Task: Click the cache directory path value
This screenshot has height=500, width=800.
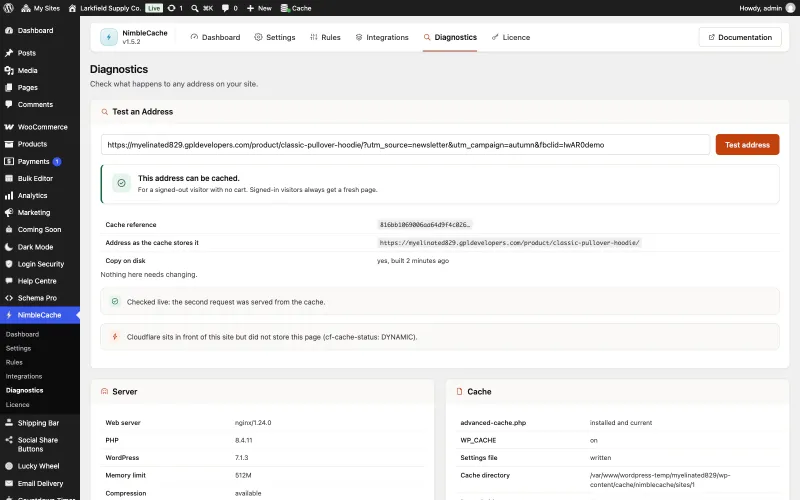Action: pos(660,480)
